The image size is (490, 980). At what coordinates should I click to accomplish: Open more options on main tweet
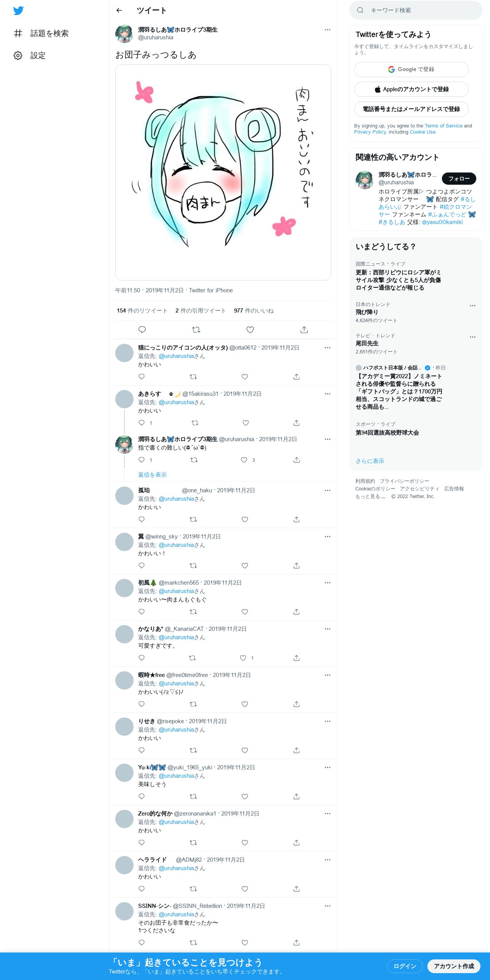[x=327, y=30]
